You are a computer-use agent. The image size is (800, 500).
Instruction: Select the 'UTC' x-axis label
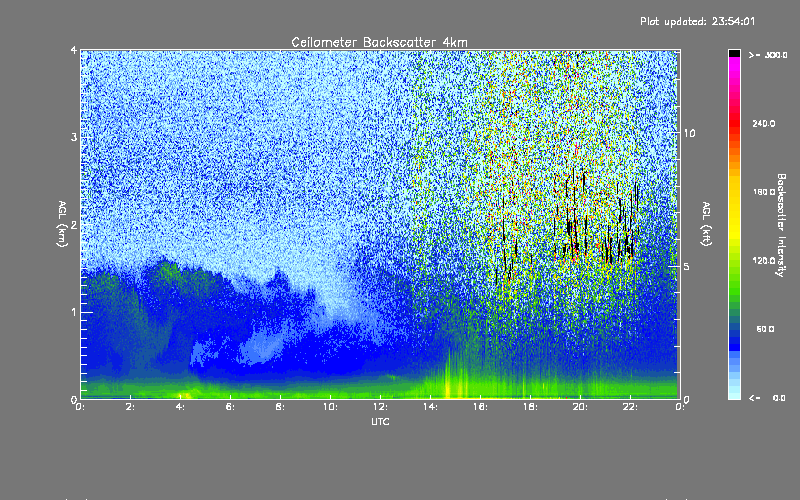click(380, 422)
